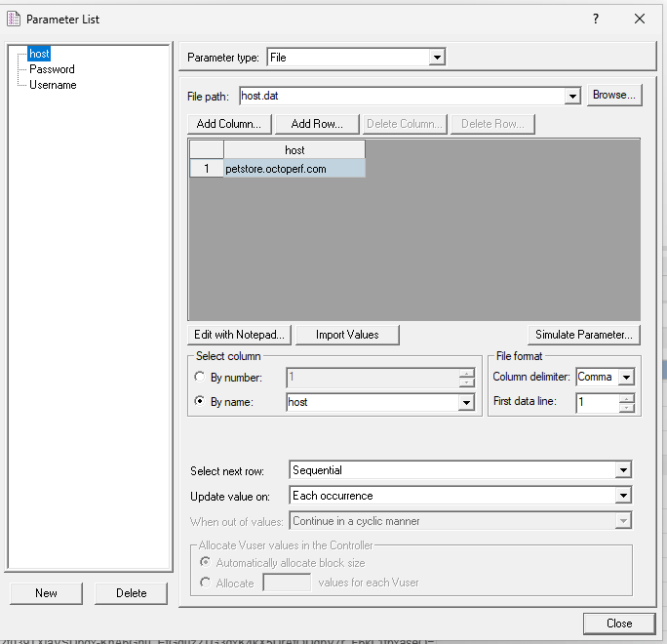The width and height of the screenshot is (667, 644).
Task: Select row number 1 header
Action: [207, 169]
